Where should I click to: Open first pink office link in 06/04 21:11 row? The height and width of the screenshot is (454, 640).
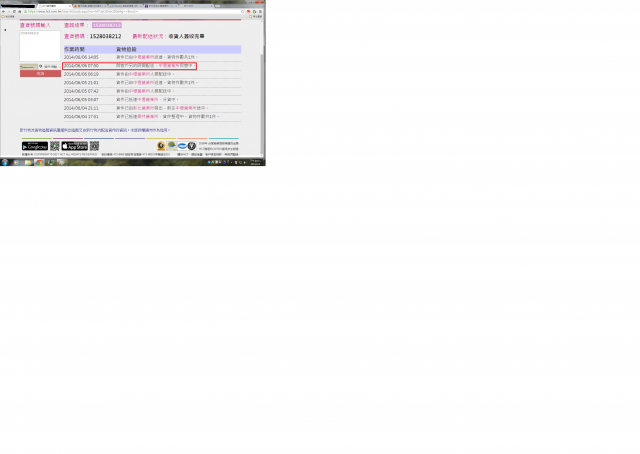(x=144, y=108)
